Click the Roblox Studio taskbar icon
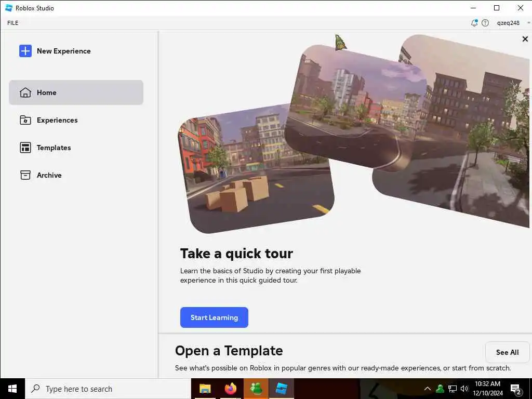 (x=282, y=389)
